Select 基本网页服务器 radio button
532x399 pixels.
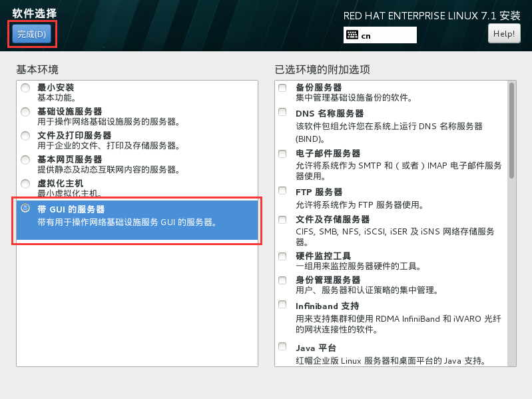tap(25, 160)
